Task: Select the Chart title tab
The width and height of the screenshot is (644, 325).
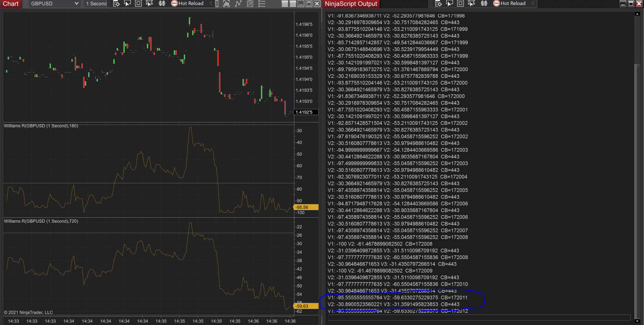Action: point(11,4)
